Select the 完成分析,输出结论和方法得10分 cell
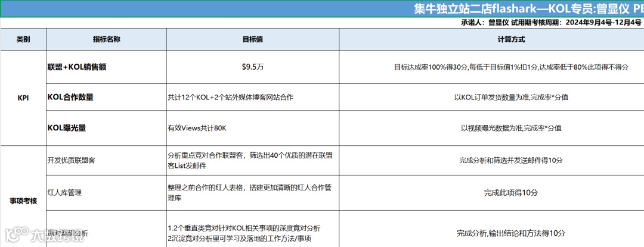The image size is (644, 247). coord(491,229)
